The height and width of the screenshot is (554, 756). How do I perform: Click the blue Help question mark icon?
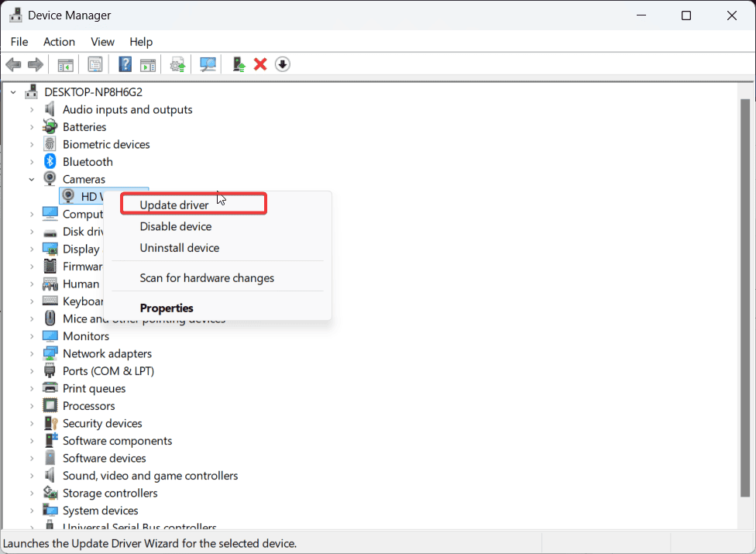(x=125, y=64)
